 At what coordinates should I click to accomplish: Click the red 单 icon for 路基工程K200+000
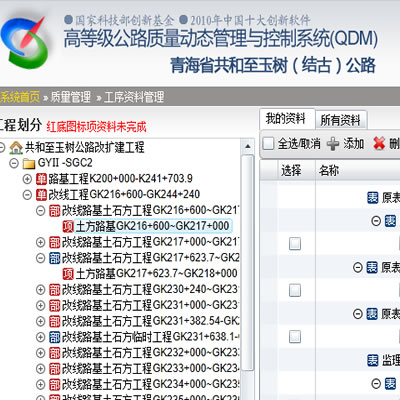tap(41, 179)
